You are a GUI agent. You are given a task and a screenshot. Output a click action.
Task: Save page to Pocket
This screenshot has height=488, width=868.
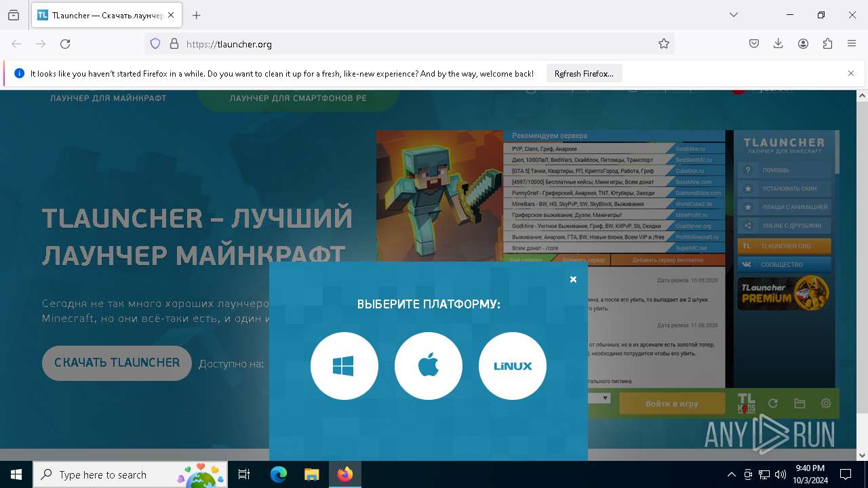pyautogui.click(x=754, y=44)
